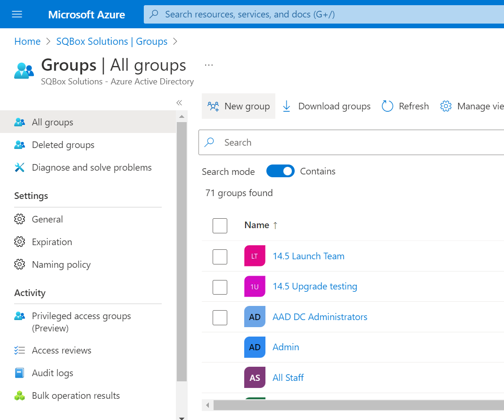Open the Admin group

pos(286,347)
